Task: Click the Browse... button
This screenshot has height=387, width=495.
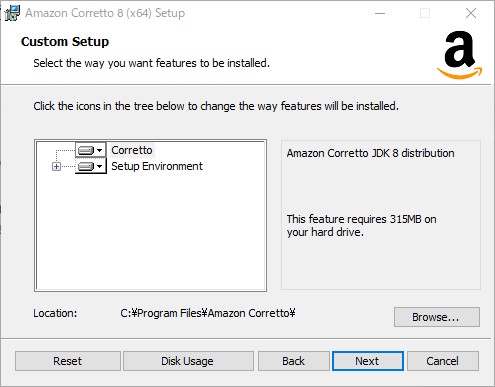Action: point(437,317)
